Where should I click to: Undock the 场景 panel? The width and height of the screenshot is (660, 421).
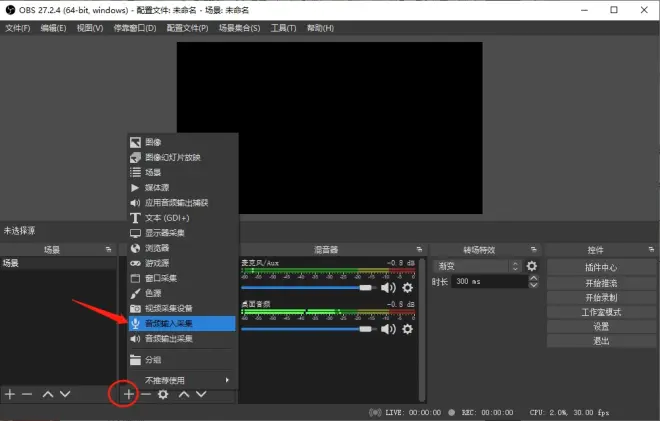108,250
